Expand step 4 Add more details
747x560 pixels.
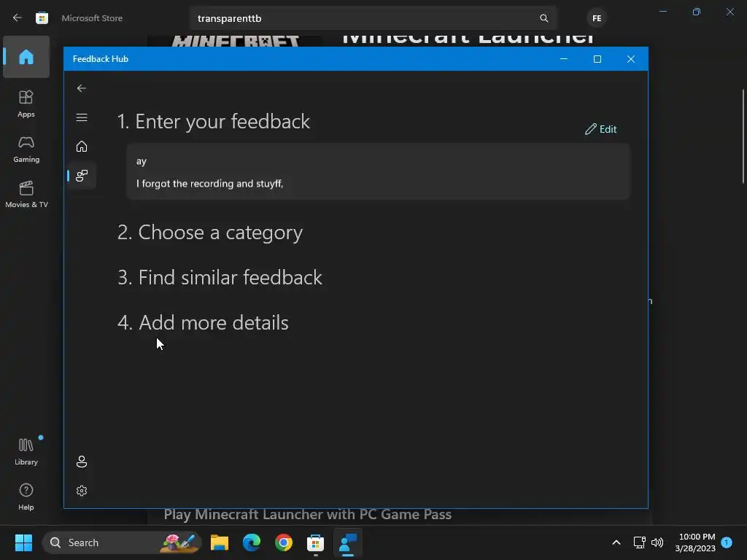coord(203,323)
